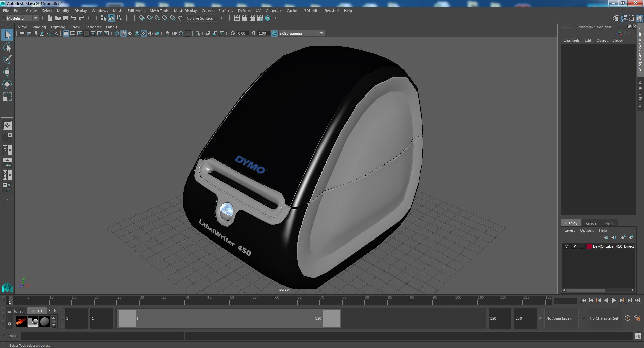Screen dimensions: 644x348
Task: Save the current scene icon
Action: [x=66, y=18]
